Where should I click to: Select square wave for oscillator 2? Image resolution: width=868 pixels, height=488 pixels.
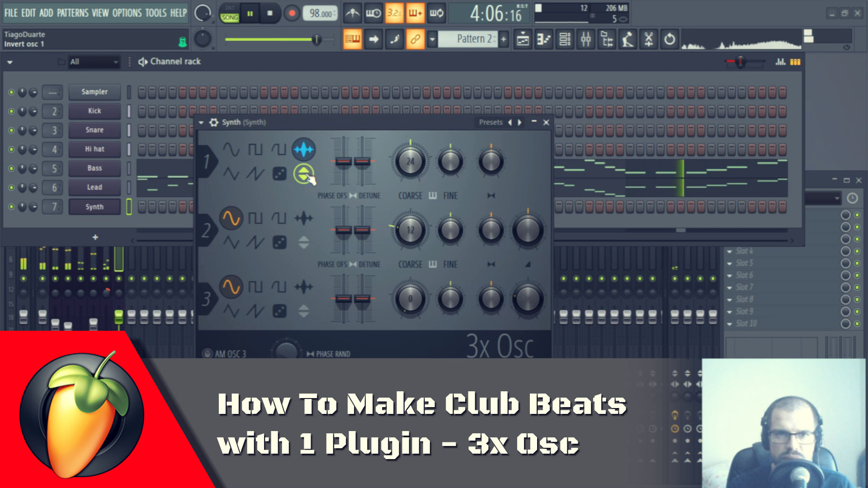pyautogui.click(x=255, y=218)
